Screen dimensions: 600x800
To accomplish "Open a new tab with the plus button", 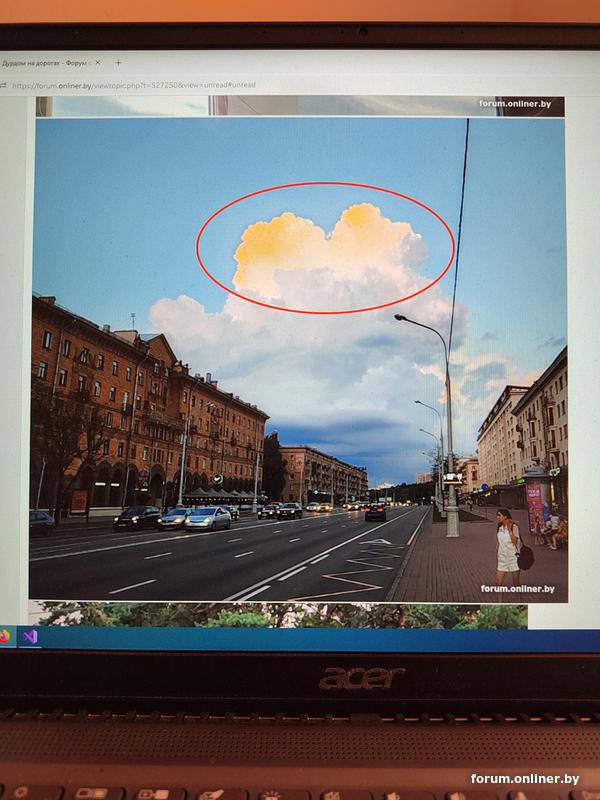I will coord(118,63).
